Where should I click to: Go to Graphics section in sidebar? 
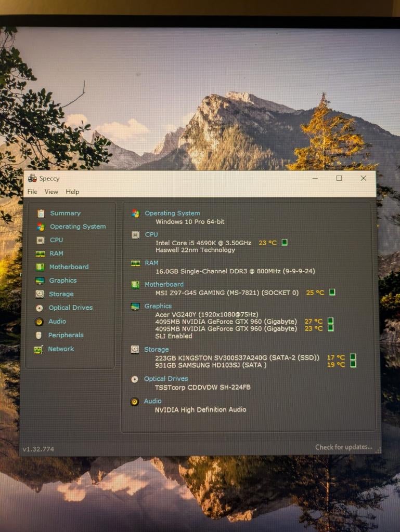(x=63, y=280)
